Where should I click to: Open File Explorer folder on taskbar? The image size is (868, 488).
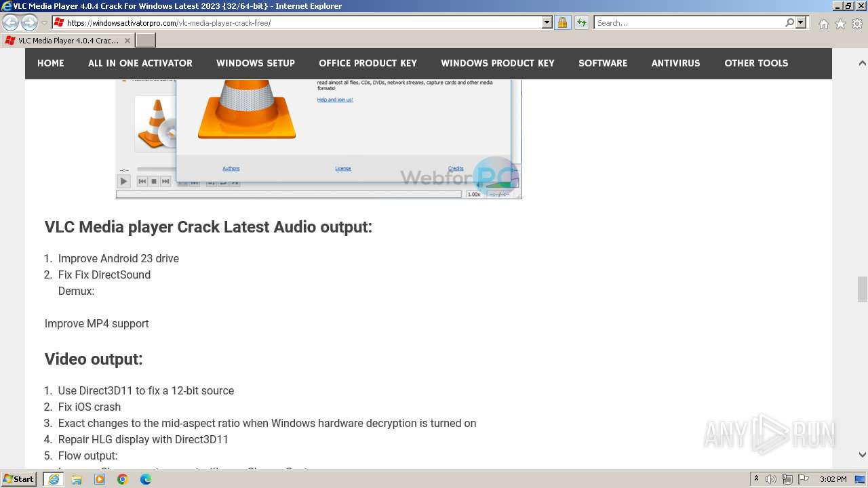(x=77, y=479)
